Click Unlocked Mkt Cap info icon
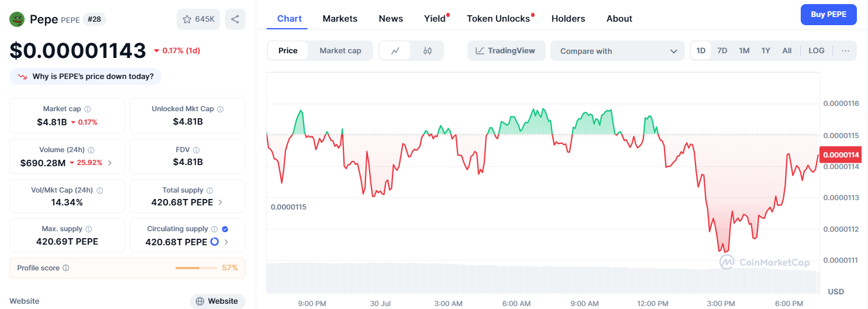Image resolution: width=868 pixels, height=309 pixels. click(x=221, y=109)
